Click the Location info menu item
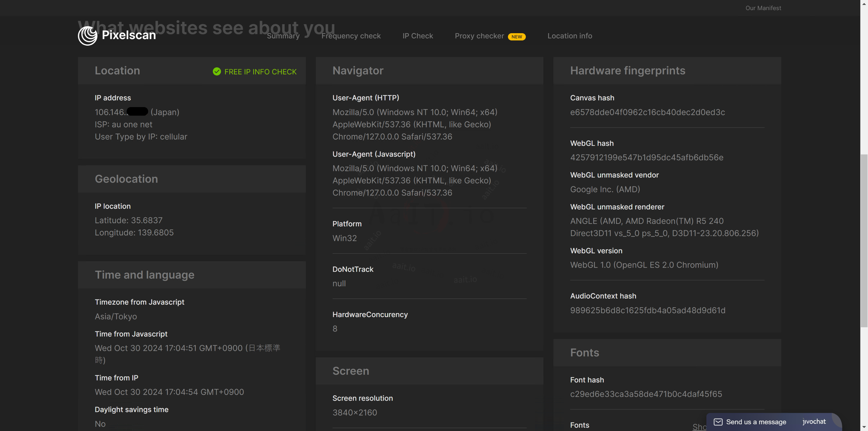Viewport: 868px width, 431px height. [570, 36]
